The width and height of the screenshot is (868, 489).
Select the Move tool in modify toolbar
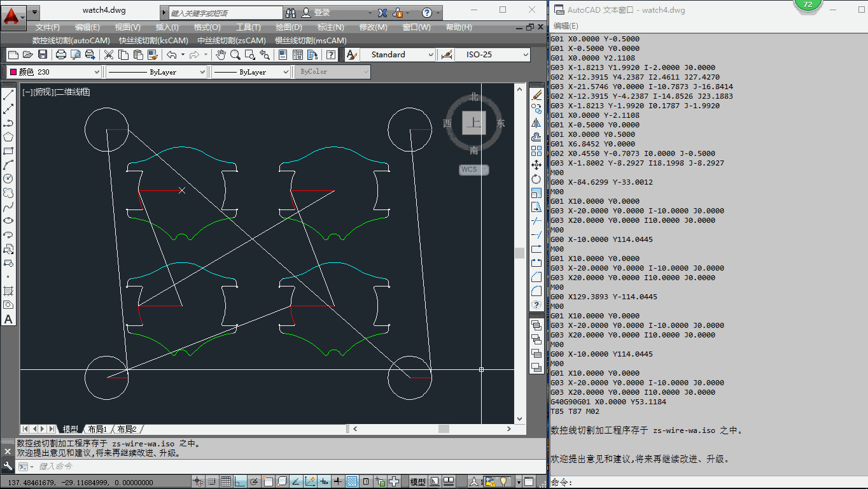[536, 165]
